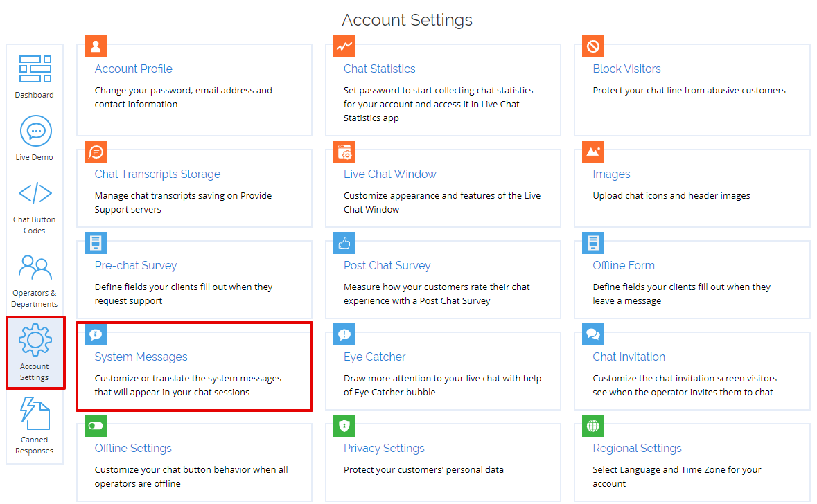817x504 pixels.
Task: Click the Images picture icon
Action: [x=592, y=152]
